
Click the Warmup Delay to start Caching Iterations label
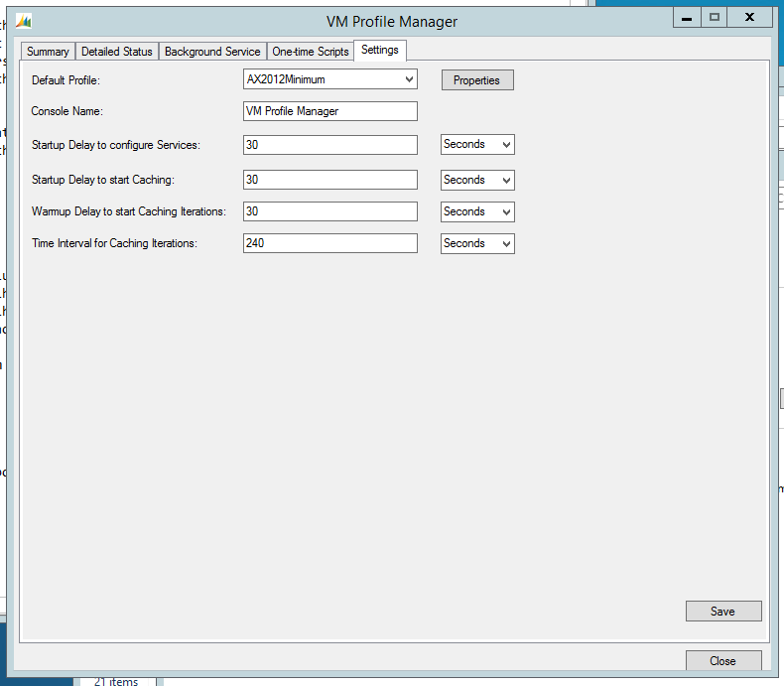click(x=128, y=211)
